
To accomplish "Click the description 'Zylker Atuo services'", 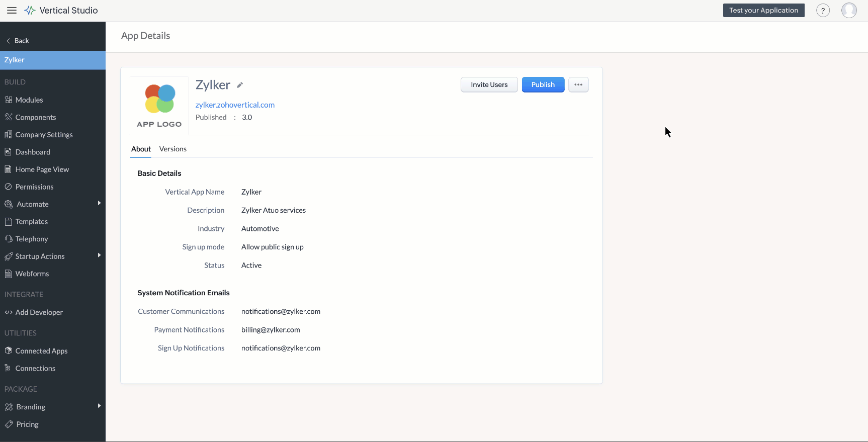I will point(274,210).
